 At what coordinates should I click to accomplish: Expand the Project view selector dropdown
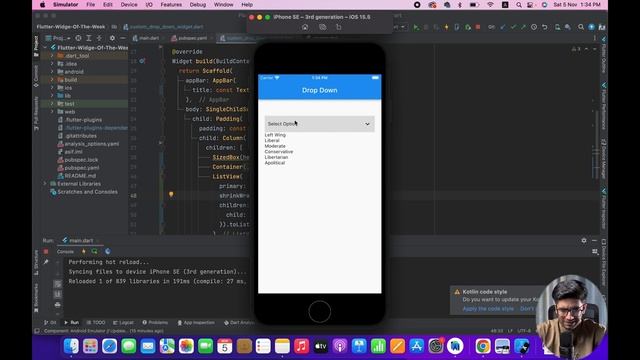tap(58, 38)
